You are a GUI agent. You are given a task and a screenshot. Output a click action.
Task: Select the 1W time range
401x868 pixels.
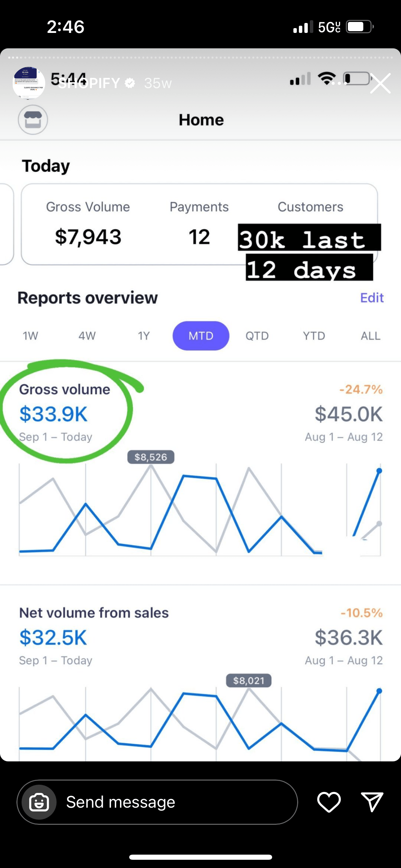(x=31, y=336)
